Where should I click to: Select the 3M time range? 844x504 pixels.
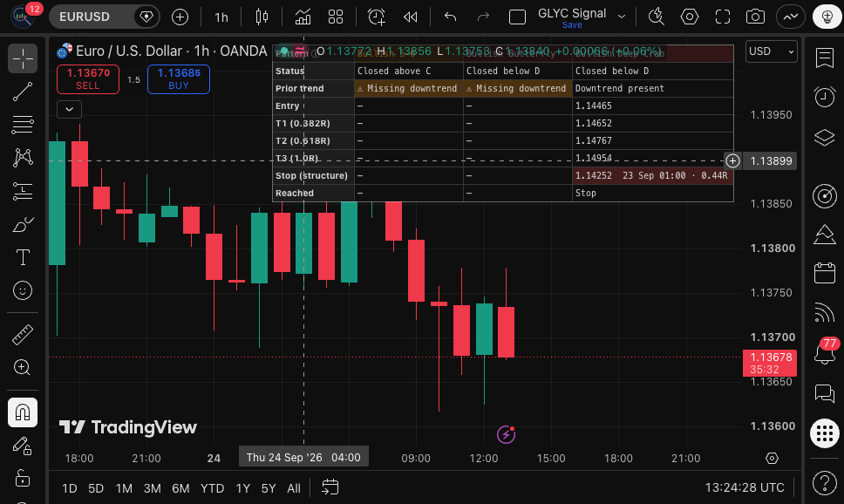(x=153, y=488)
